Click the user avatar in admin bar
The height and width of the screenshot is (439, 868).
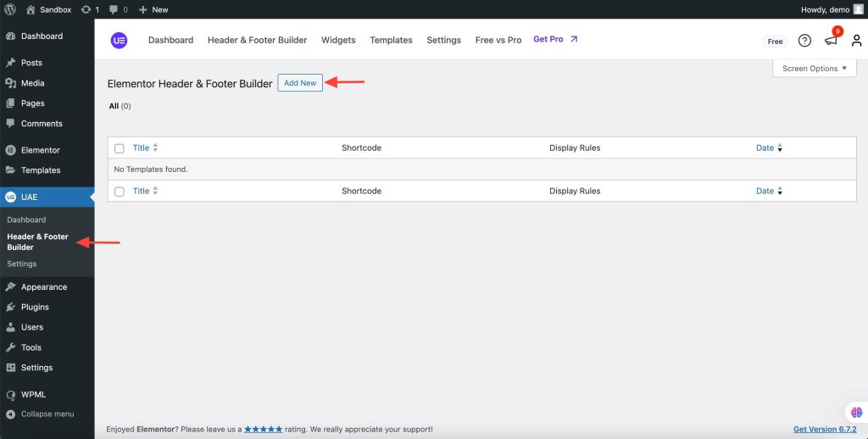tap(858, 9)
